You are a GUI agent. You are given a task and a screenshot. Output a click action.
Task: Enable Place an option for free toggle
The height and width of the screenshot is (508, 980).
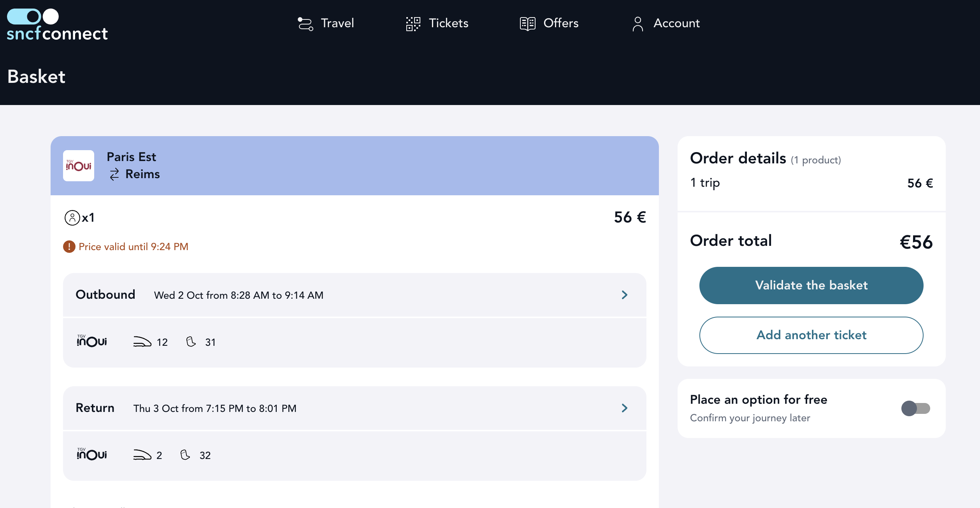tap(915, 408)
